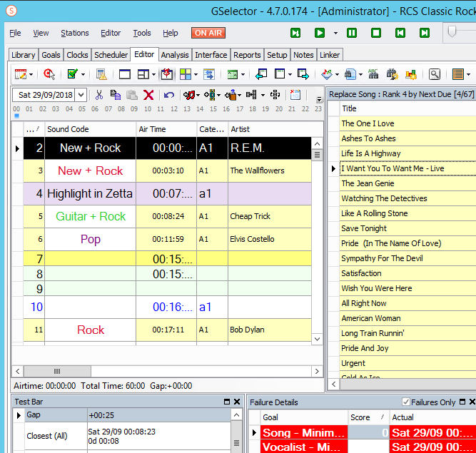476x453 pixels.
Task: Open the date picker dropdown arrow
Action: (81, 95)
